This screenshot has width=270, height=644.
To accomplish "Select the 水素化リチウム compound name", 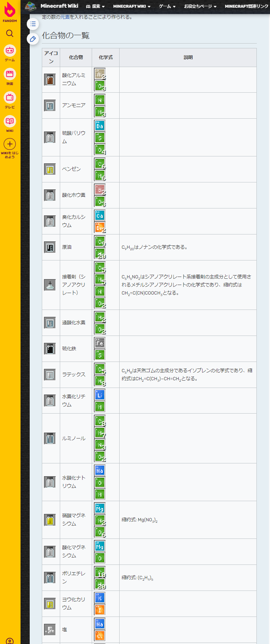I will [74, 400].
